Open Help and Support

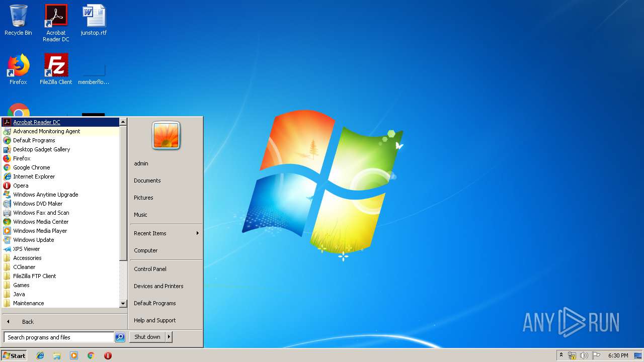point(166,320)
